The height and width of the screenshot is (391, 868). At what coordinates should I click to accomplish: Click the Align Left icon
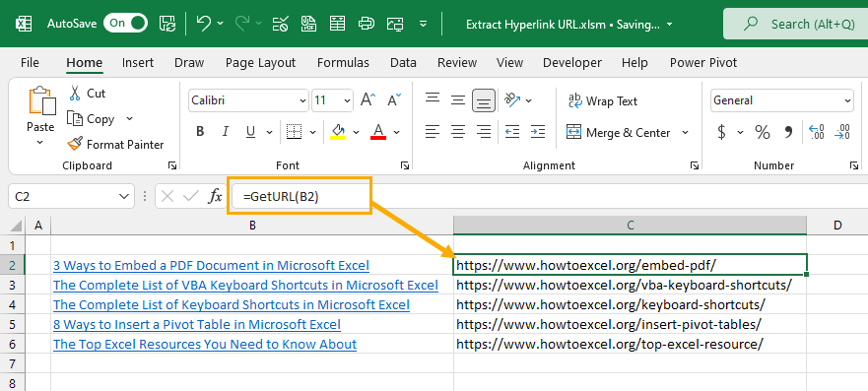tap(433, 132)
